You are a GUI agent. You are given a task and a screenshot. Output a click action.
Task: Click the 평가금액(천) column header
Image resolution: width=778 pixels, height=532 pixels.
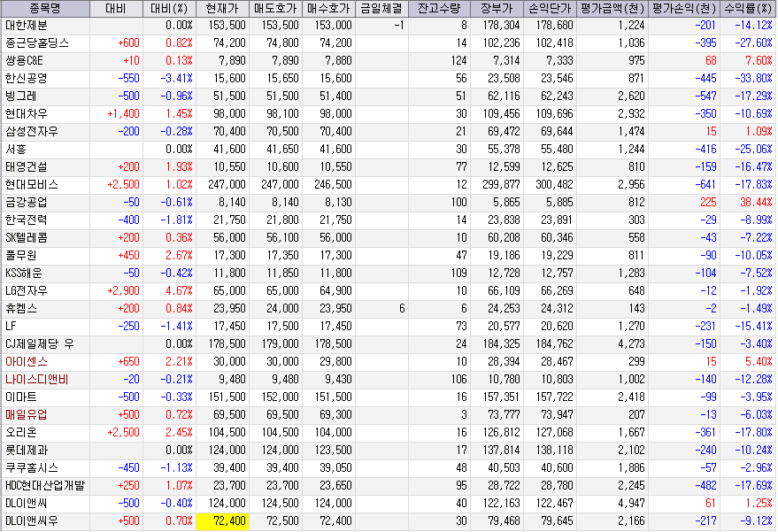(x=612, y=9)
